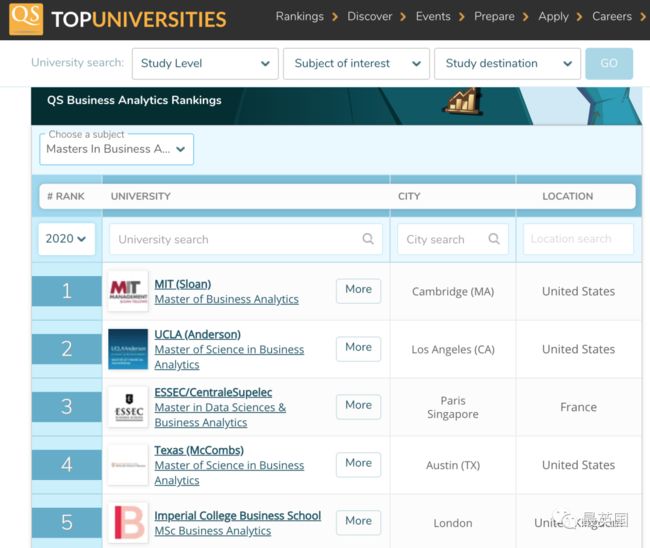Click the UNIVERSITY column header
This screenshot has width=650, height=548.
[x=141, y=196]
